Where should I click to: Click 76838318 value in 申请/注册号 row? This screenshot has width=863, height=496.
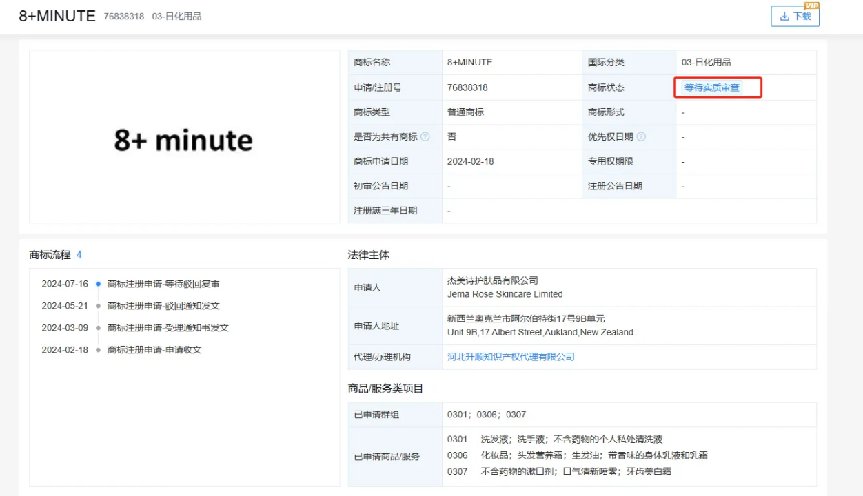pyautogui.click(x=467, y=88)
